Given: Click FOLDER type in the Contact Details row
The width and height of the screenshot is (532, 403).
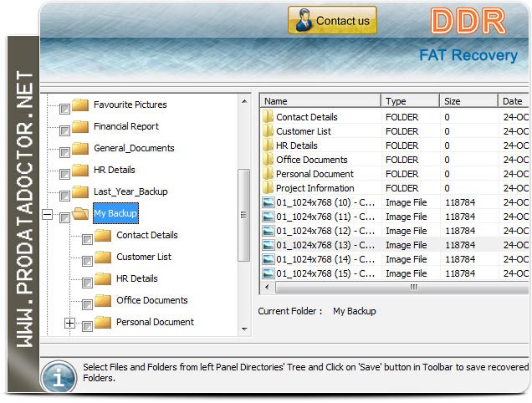Looking at the screenshot, I should pos(402,117).
